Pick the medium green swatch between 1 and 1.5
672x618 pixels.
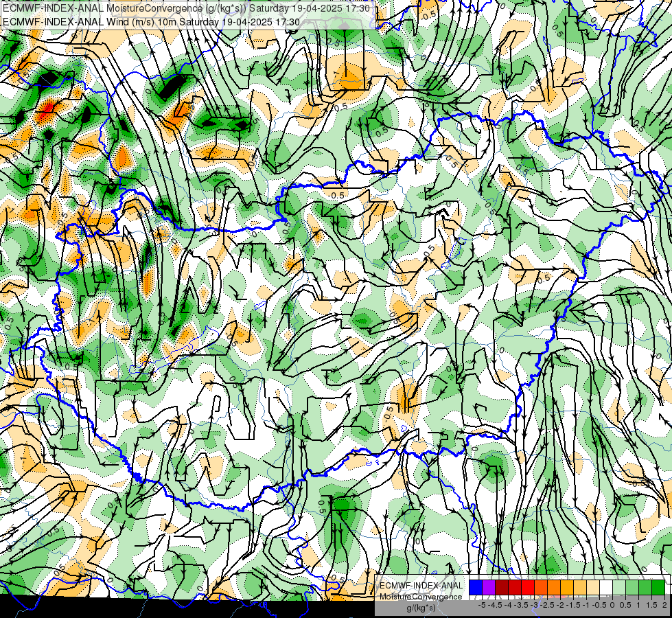[x=645, y=587]
